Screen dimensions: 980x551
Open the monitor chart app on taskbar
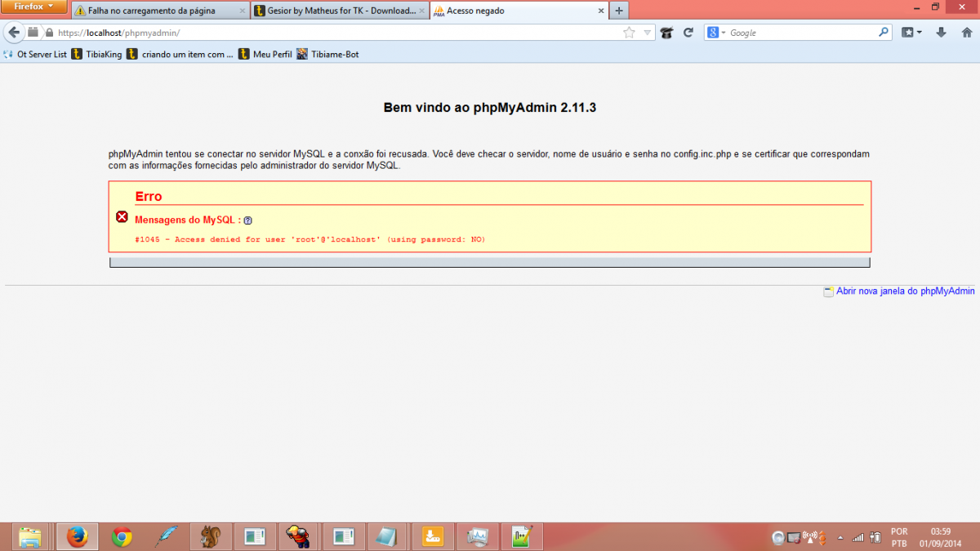477,536
